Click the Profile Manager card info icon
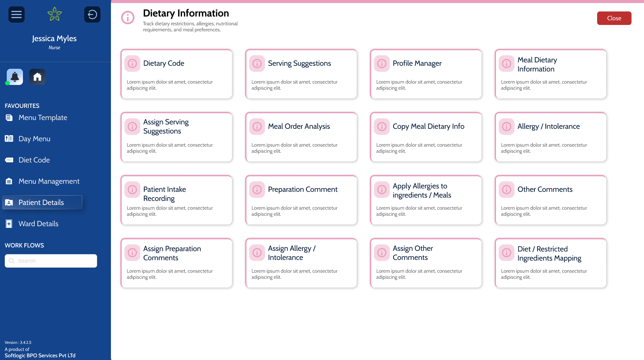The width and height of the screenshot is (644, 360). click(x=382, y=63)
